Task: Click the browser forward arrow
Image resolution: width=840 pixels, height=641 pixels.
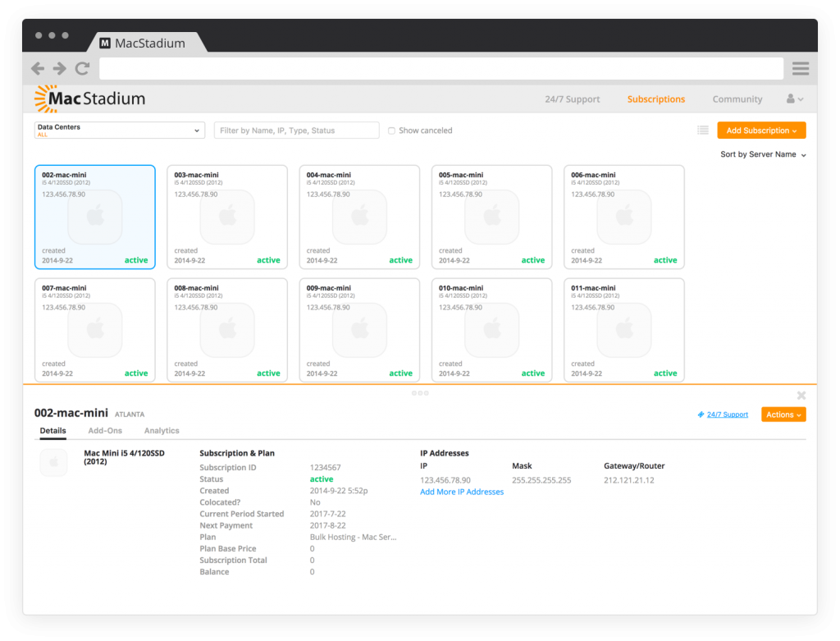Action: 59,68
